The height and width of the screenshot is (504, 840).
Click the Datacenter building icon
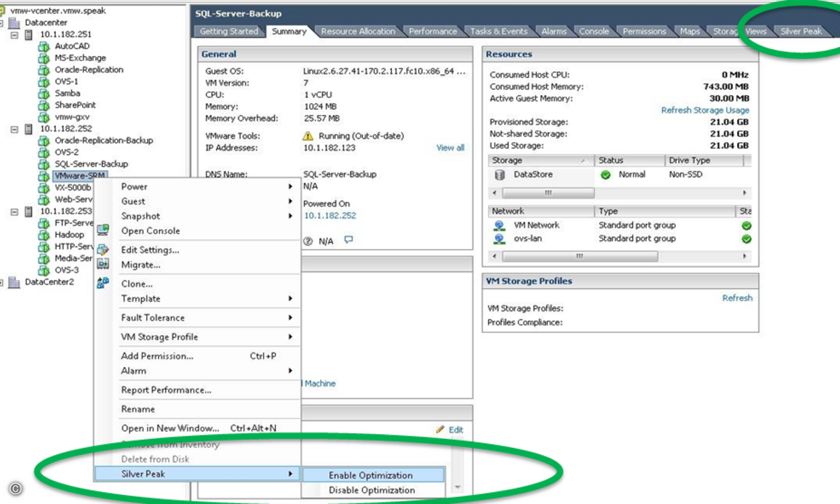[x=14, y=22]
